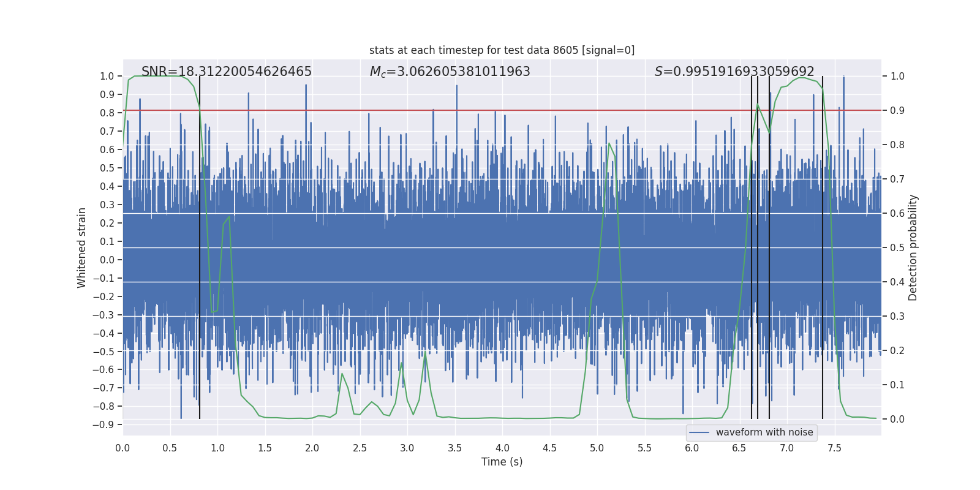The height and width of the screenshot is (490, 980).
Task: Choose the 3.0 tick label on the Time axis
Action: pyautogui.click(x=407, y=448)
